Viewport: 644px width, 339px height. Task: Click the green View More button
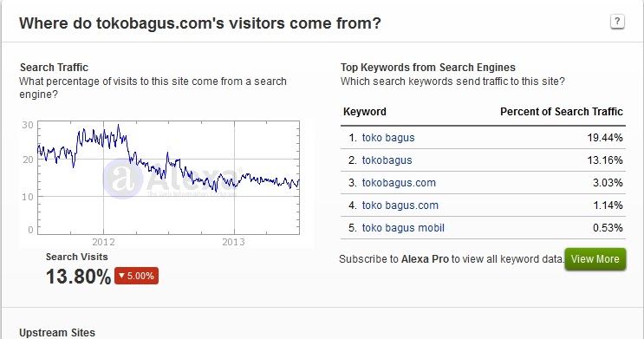tap(595, 259)
